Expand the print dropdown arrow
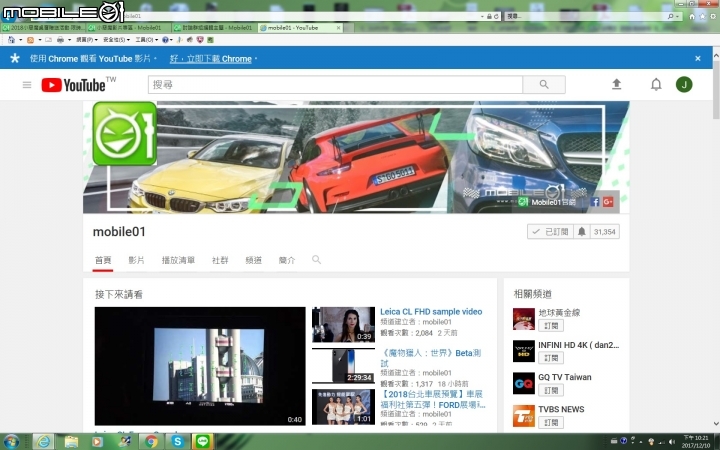 point(69,40)
